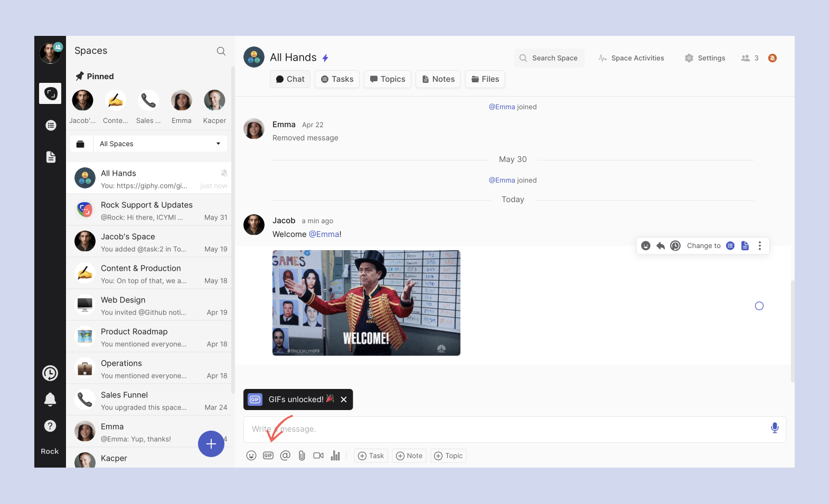Screen dimensions: 829x504
Task: Open the members list showing 3
Action: click(x=750, y=58)
